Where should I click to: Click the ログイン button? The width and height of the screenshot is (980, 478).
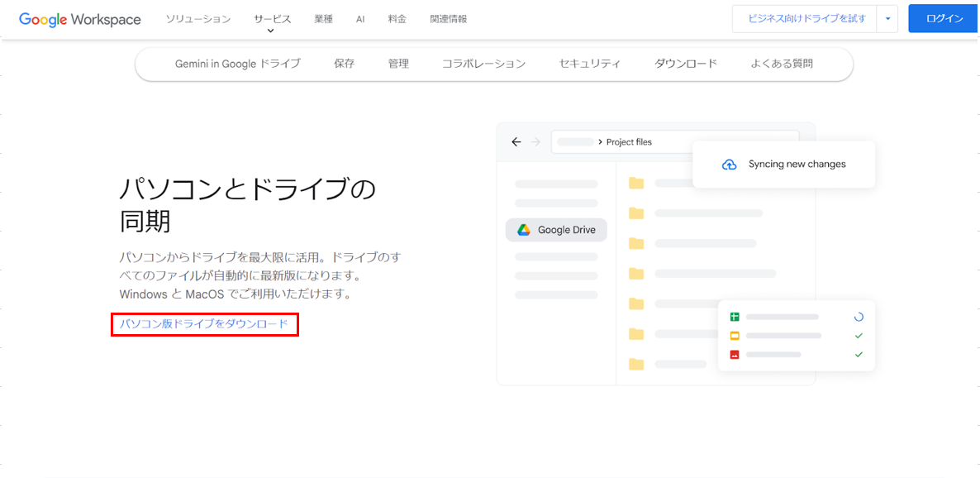pos(944,19)
